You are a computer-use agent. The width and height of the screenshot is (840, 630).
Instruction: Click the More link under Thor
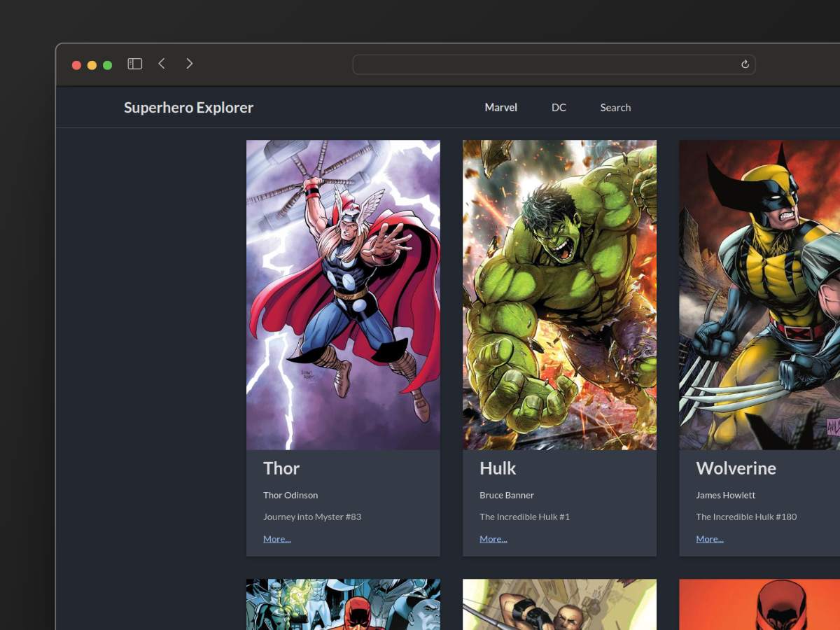(x=276, y=539)
